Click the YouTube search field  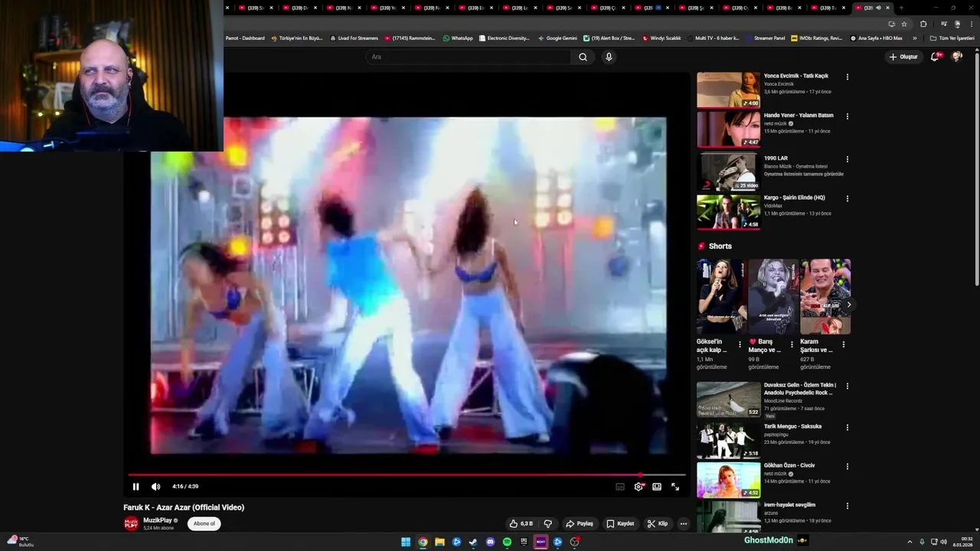click(x=469, y=57)
